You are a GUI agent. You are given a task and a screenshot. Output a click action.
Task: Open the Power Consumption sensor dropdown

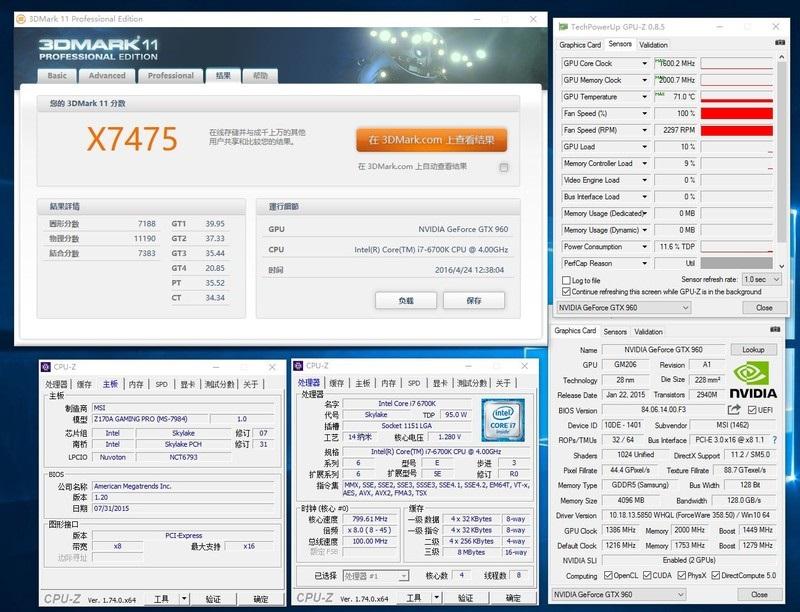pos(644,247)
